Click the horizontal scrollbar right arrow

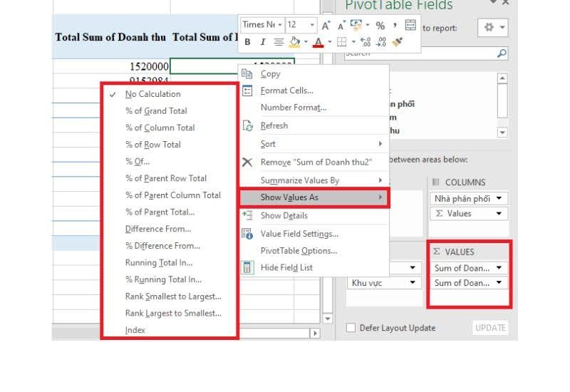[315, 333]
